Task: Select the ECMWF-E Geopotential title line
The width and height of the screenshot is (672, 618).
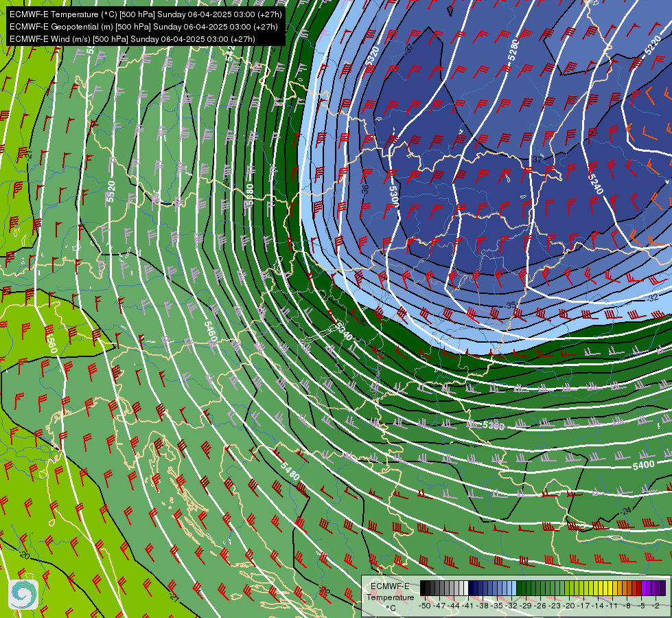Action: (143, 27)
